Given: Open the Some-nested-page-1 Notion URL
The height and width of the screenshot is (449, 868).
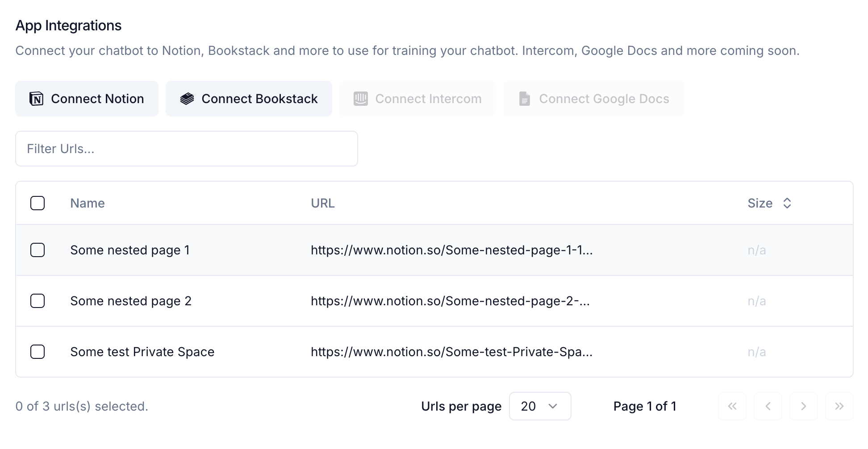Looking at the screenshot, I should (451, 250).
